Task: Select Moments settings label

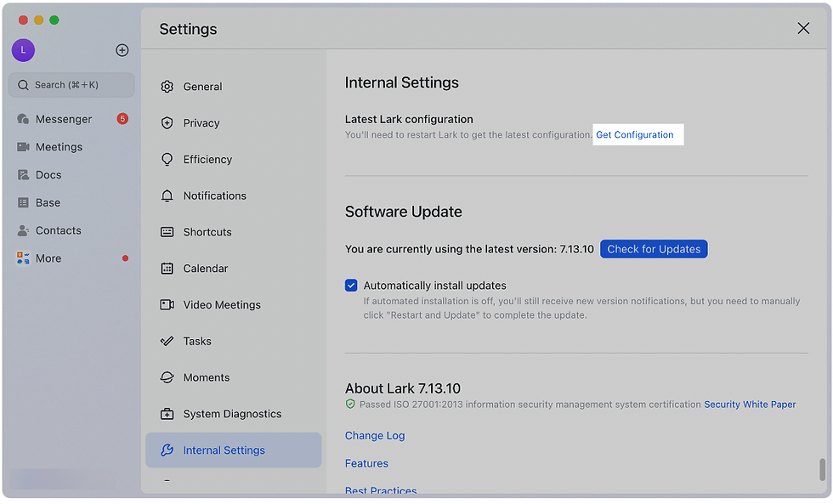Action: [x=206, y=377]
